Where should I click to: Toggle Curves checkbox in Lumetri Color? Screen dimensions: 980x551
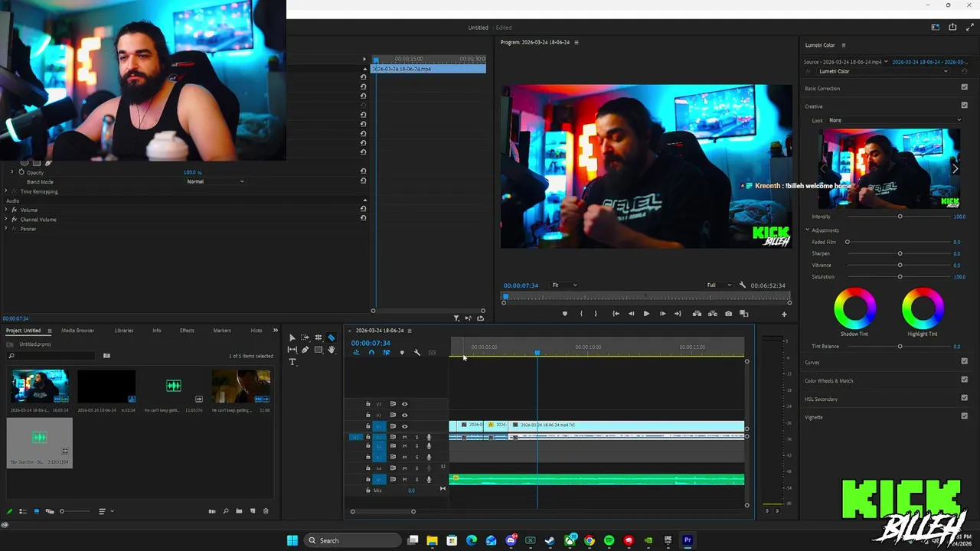click(964, 361)
